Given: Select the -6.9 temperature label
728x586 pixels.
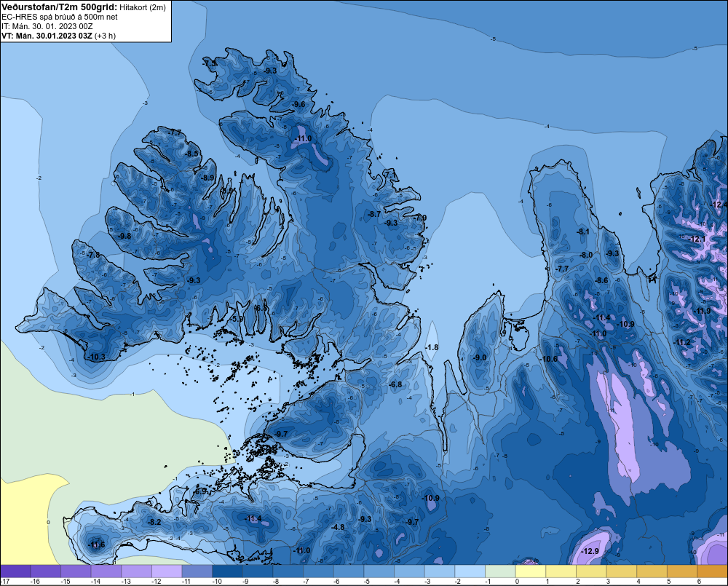Looking at the screenshot, I should point(200,491).
